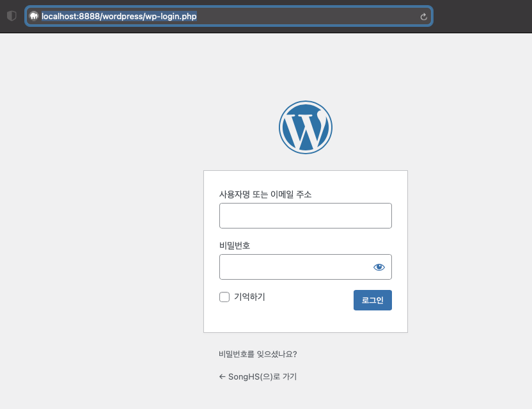Click the 로그인 login button
This screenshot has height=409, width=532.
pos(373,300)
